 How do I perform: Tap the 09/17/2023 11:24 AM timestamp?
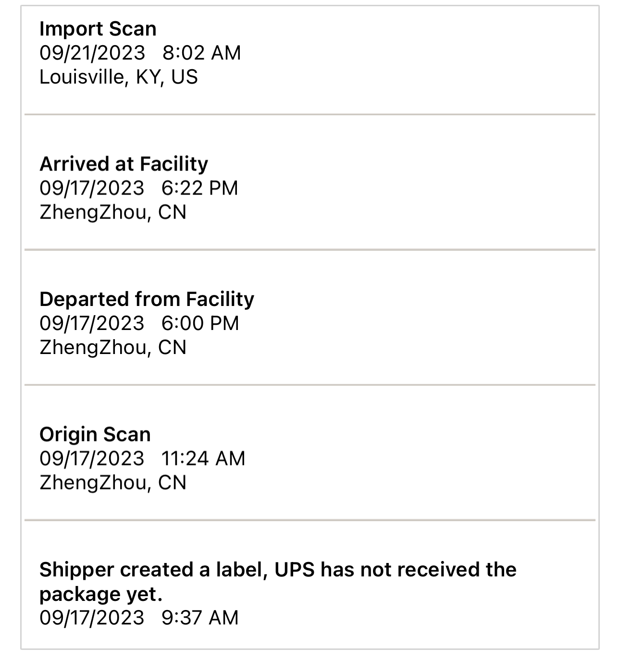[x=142, y=458]
